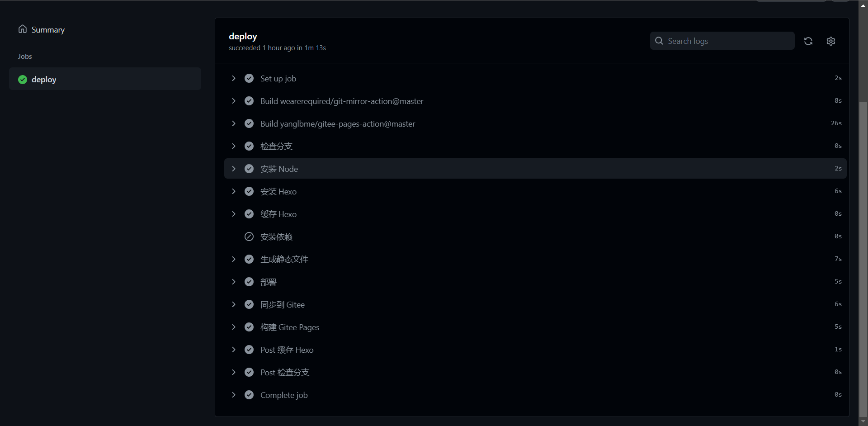Click the checkmark icon beside Complete job
Viewport: 868px width, 426px height.
[249, 395]
